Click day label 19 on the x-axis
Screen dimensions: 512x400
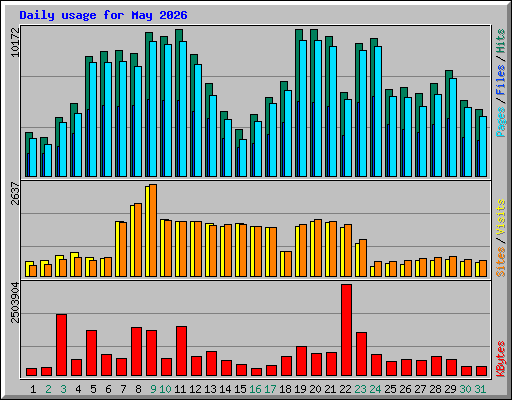pos(300,389)
